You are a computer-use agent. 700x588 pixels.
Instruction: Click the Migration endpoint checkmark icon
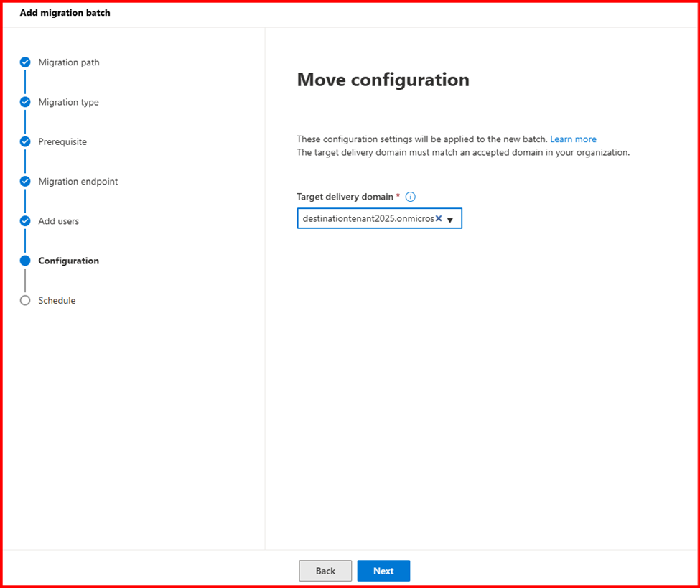[25, 182]
